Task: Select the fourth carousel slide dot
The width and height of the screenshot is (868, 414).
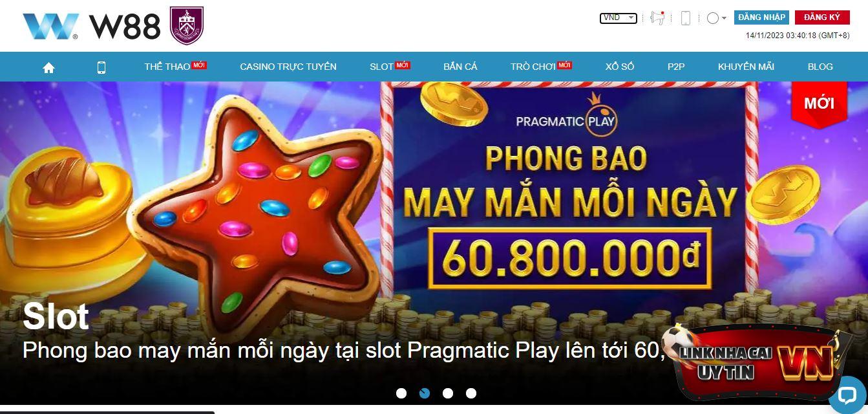Action: click(471, 393)
